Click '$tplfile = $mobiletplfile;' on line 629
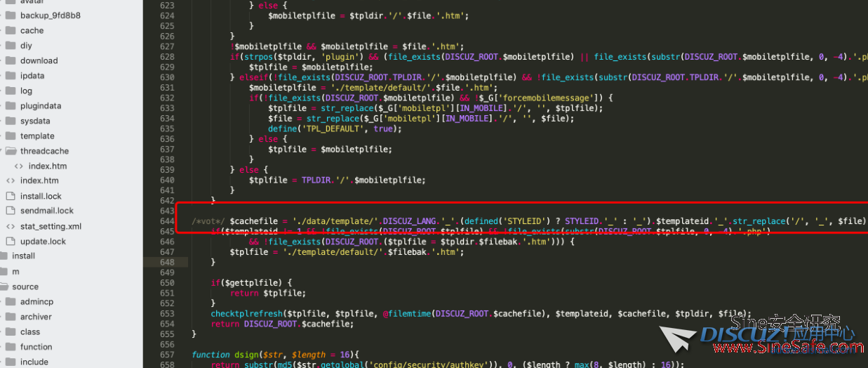868x368 pixels. click(x=311, y=67)
